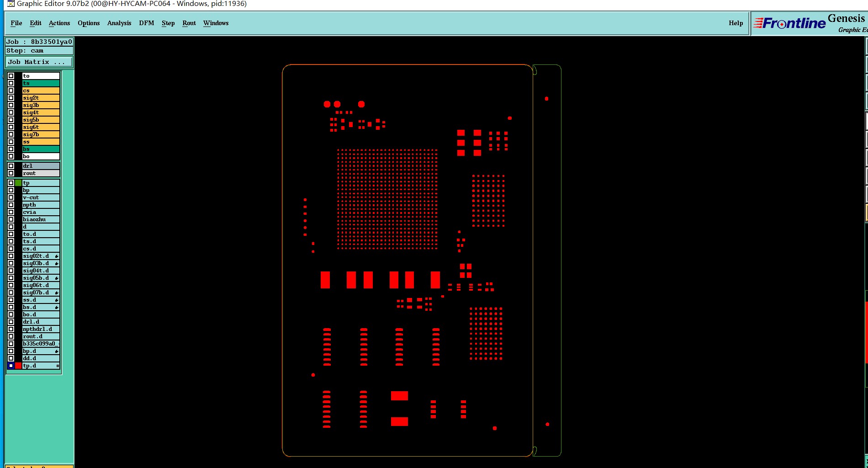Open the Help menu

736,23
